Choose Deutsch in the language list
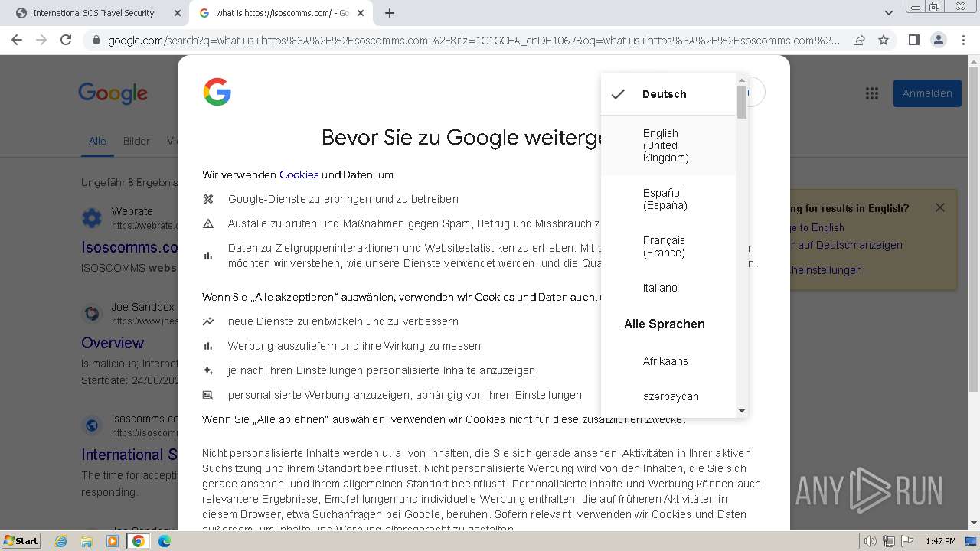The image size is (980, 551). [x=668, y=94]
